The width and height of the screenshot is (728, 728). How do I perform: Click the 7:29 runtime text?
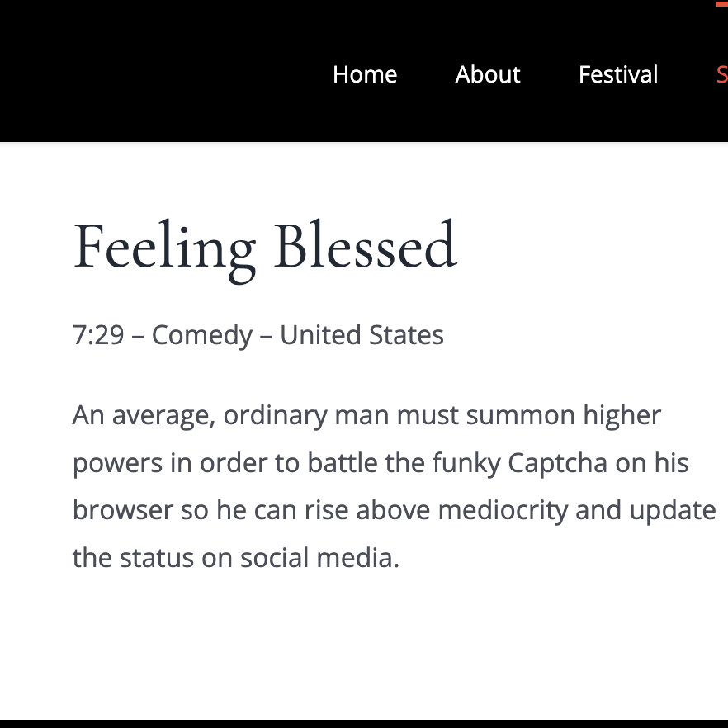click(x=99, y=336)
